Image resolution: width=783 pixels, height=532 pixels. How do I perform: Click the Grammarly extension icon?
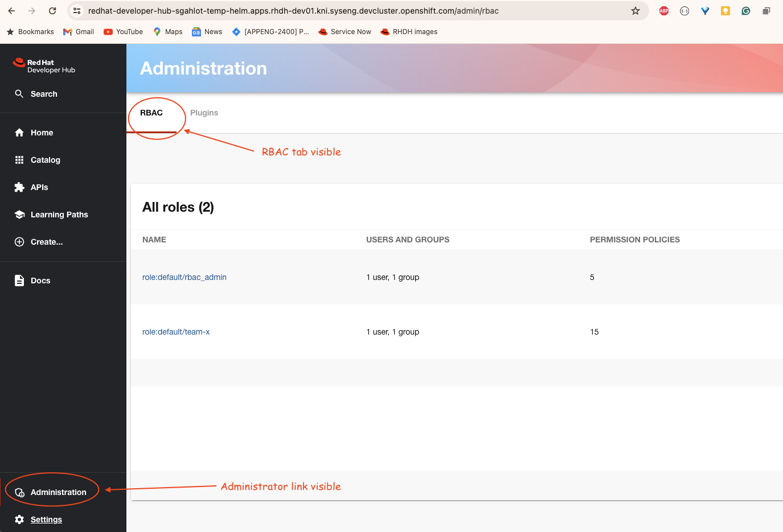point(746,11)
